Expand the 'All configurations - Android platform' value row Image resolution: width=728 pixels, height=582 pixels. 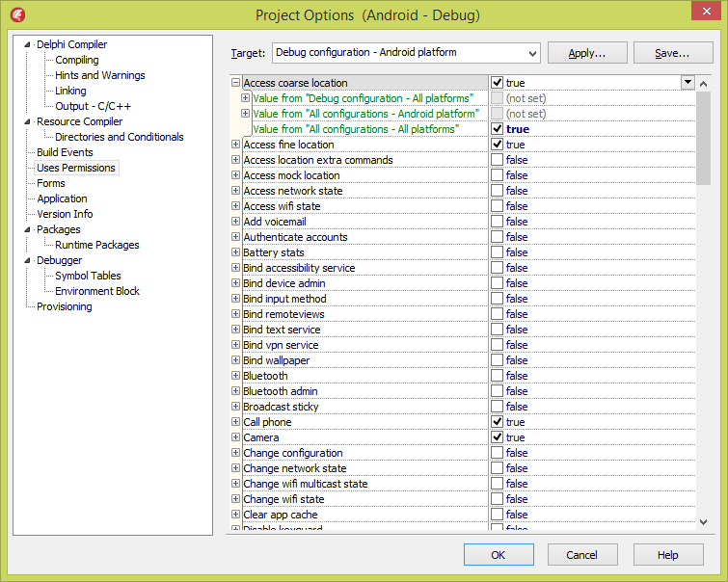click(245, 114)
